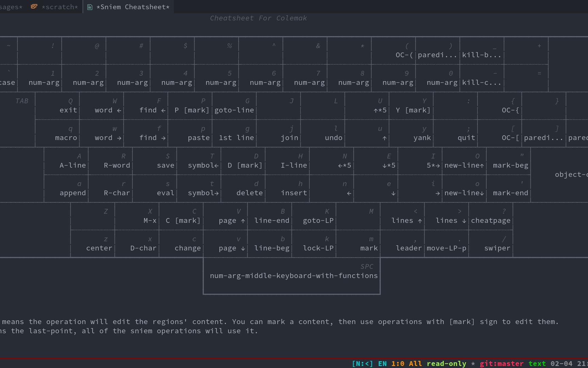The height and width of the screenshot is (368, 588).
Task: Click the [N:<] state indicator in modeline
Action: 362,364
